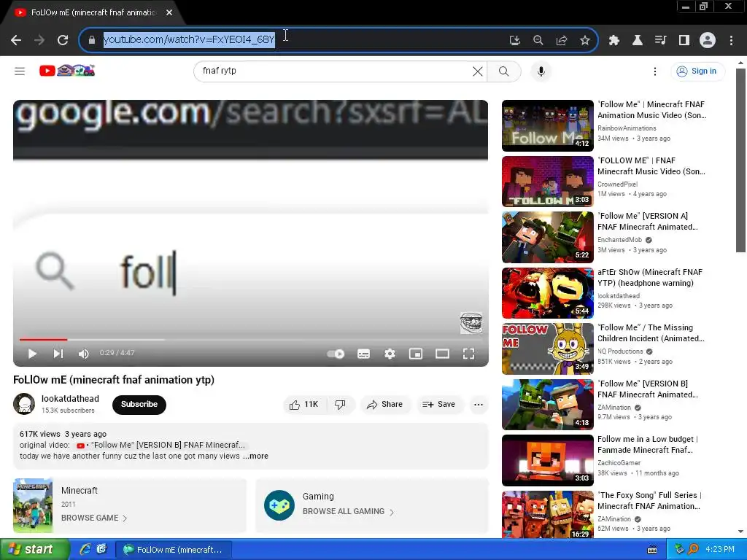Click the taskbar keyboard icon
747x560 pixels.
652,550
